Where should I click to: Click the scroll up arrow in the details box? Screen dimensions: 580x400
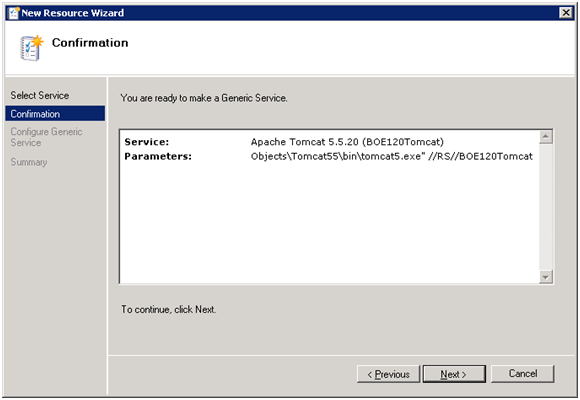[546, 137]
